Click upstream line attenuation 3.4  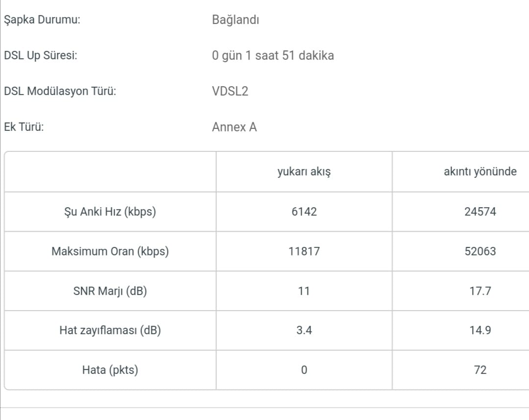[x=304, y=330]
